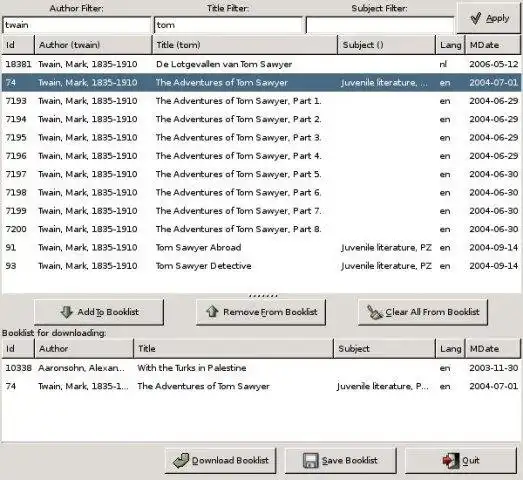This screenshot has height=480, width=523.
Task: Click the Clear All From Booklist button label
Action: pyautogui.click(x=432, y=312)
